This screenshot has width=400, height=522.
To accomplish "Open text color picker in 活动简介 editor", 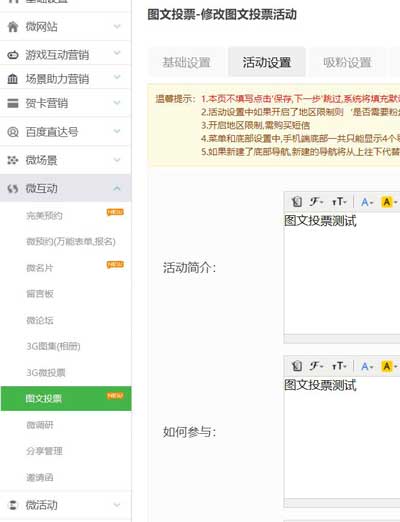I will 367,202.
